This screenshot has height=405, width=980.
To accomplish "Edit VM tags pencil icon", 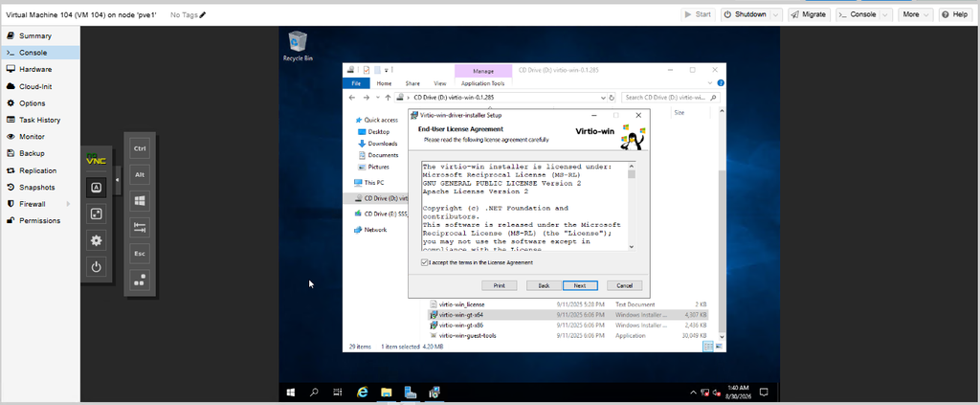I will 203,14.
